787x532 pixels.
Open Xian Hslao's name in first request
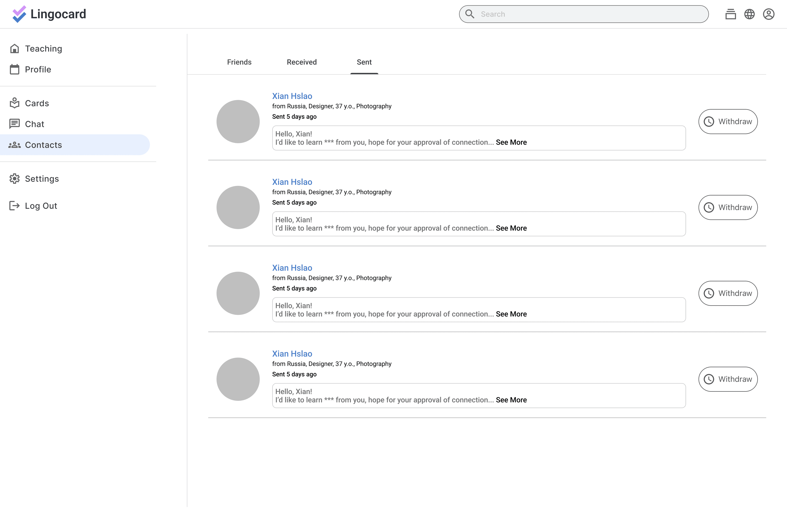click(292, 96)
